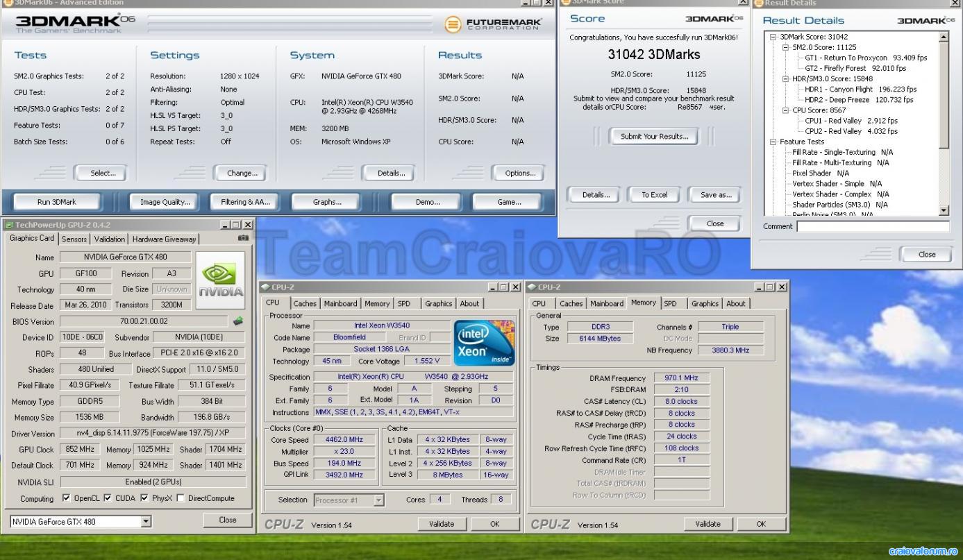This screenshot has width=963, height=560.
Task: Open the Mainboard tab in the CPU-Z processor window
Action: point(340,303)
